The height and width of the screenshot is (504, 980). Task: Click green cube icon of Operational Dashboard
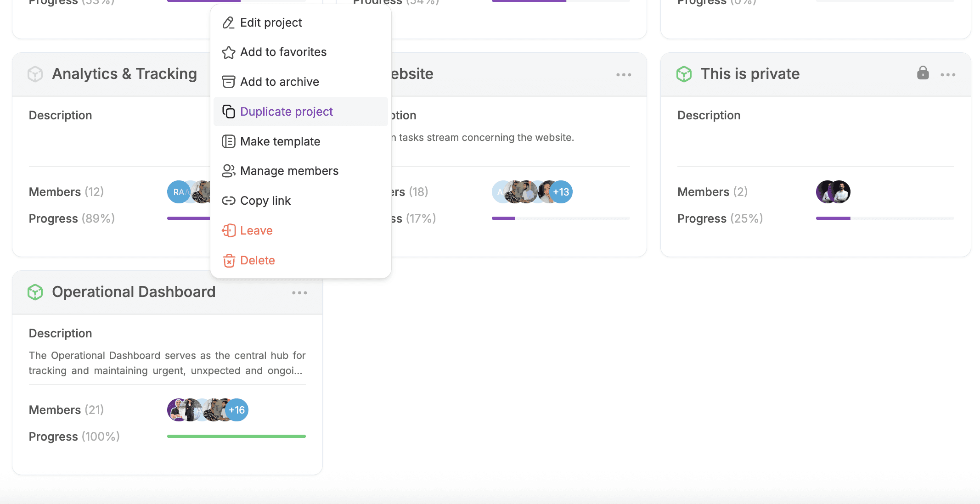click(x=35, y=292)
